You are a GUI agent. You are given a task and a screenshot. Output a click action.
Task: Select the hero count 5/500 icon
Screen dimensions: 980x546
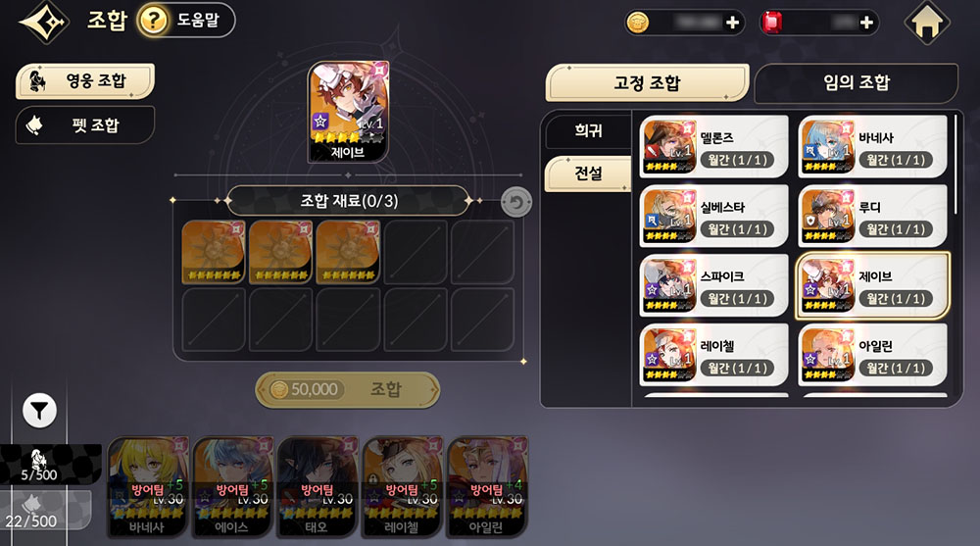(40, 465)
